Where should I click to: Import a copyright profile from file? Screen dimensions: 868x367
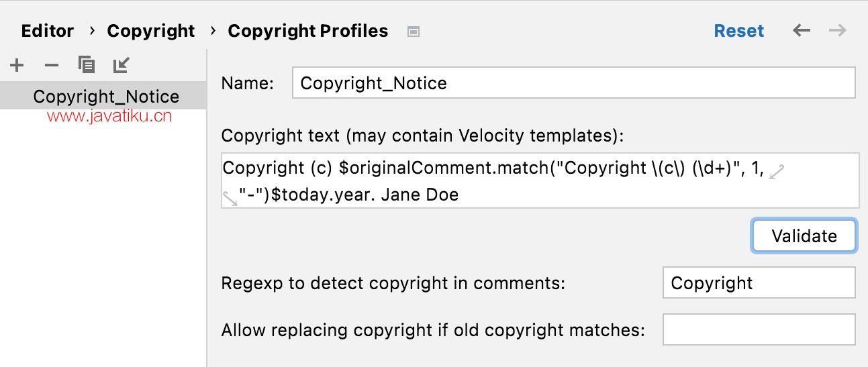122,64
